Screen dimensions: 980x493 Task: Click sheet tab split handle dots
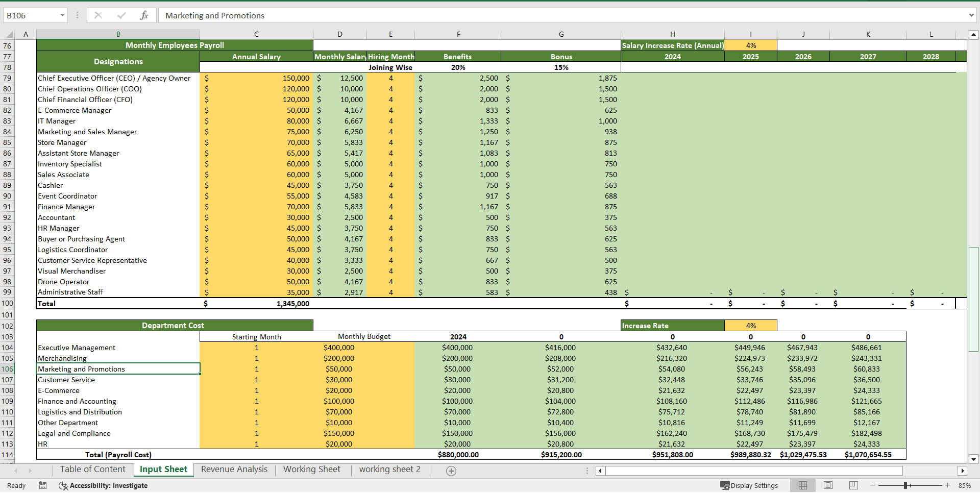click(x=587, y=471)
